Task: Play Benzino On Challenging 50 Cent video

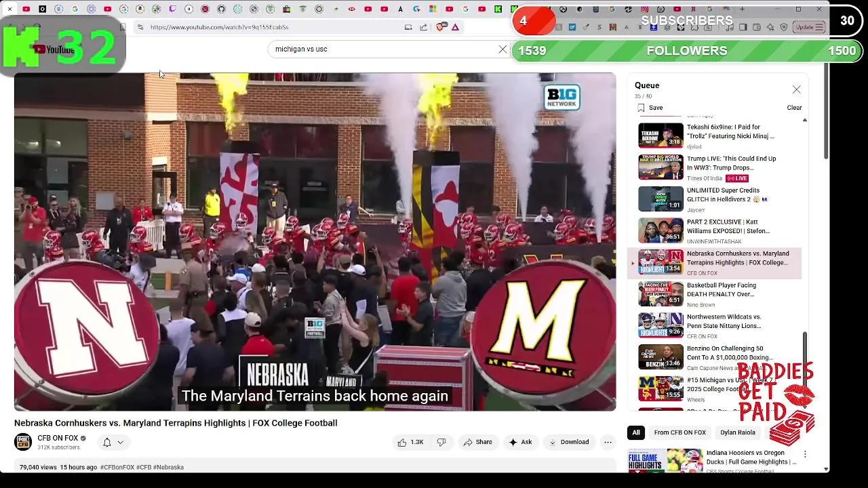Action: pyautogui.click(x=719, y=357)
